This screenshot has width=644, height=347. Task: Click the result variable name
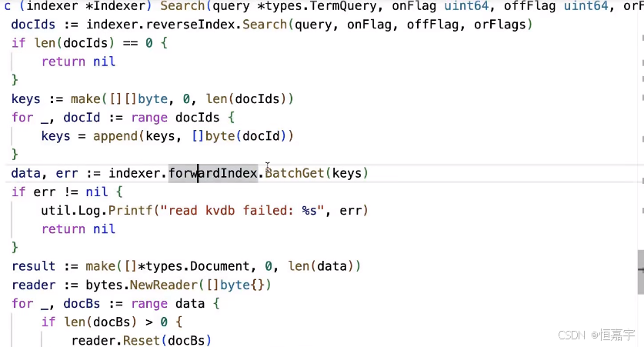pos(33,266)
